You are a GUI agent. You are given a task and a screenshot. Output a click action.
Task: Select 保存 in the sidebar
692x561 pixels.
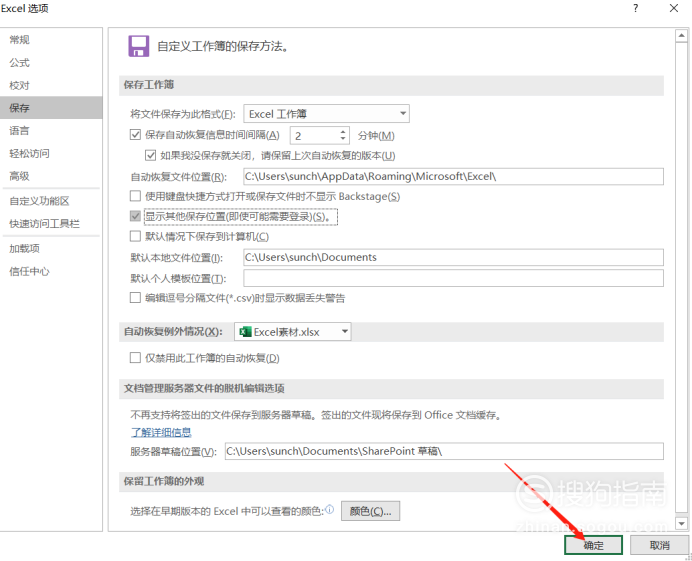[x=51, y=108]
